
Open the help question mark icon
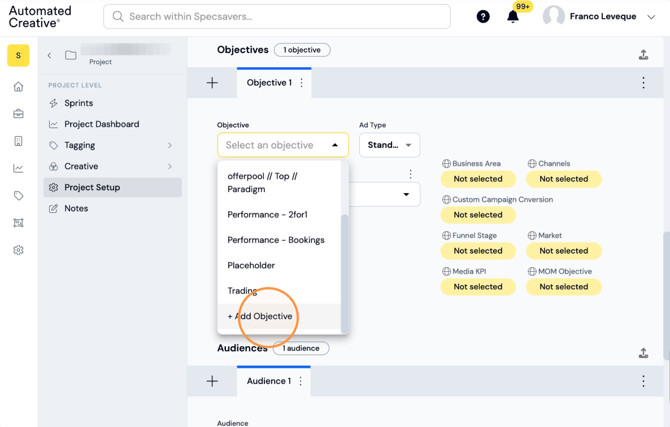click(483, 17)
